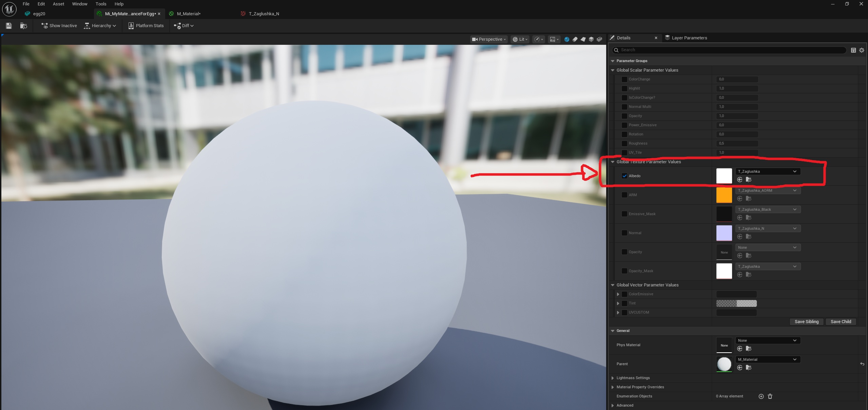The height and width of the screenshot is (410, 868).
Task: Enable the Roughness parameter checkbox
Action: (624, 144)
